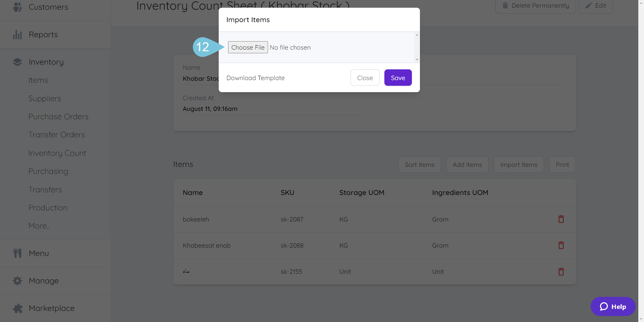The height and width of the screenshot is (322, 644).
Task: Navigate to Transfer Orders
Action: (x=57, y=135)
